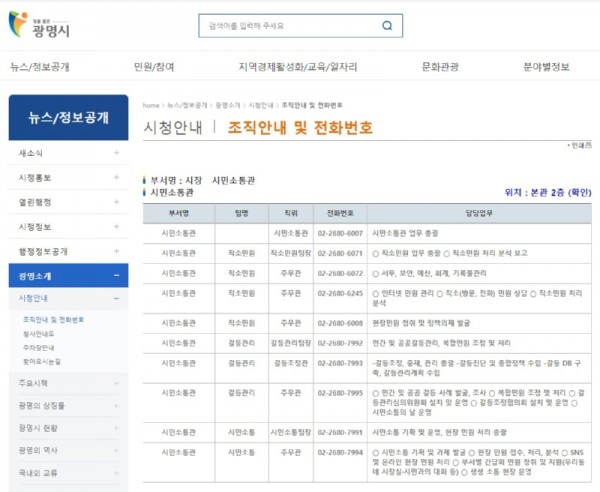Select phone number 02-2680-6245
This screenshot has width=600, height=492.
(x=340, y=293)
